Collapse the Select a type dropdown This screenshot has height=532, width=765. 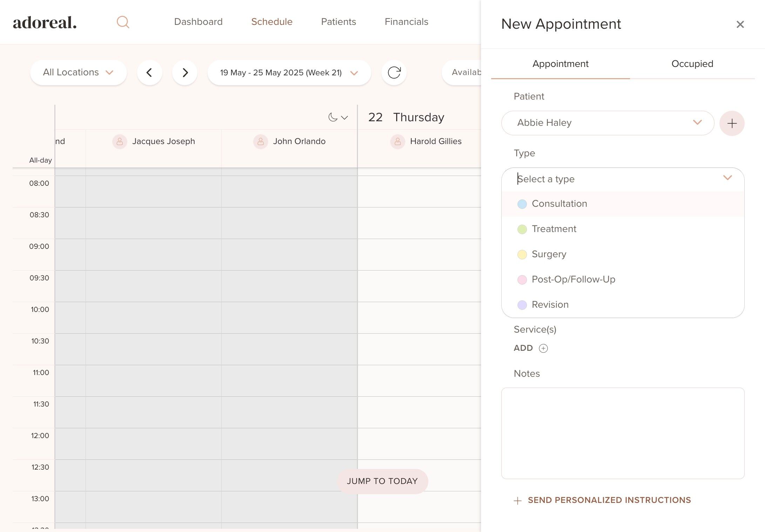click(727, 178)
